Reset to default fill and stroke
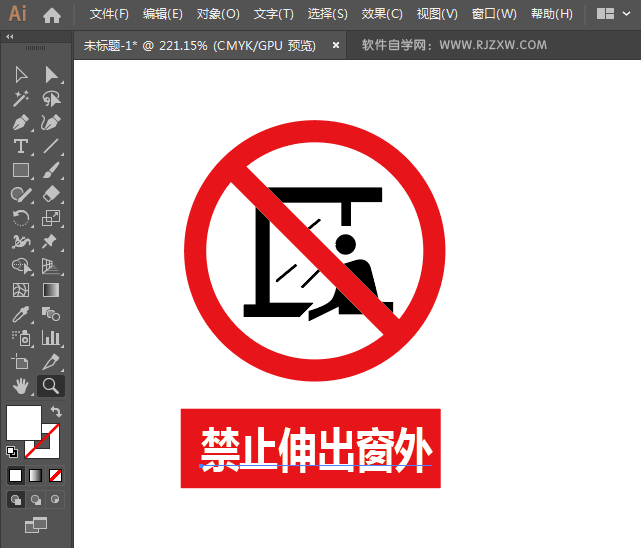Image resolution: width=641 pixels, height=548 pixels. pos(12,451)
